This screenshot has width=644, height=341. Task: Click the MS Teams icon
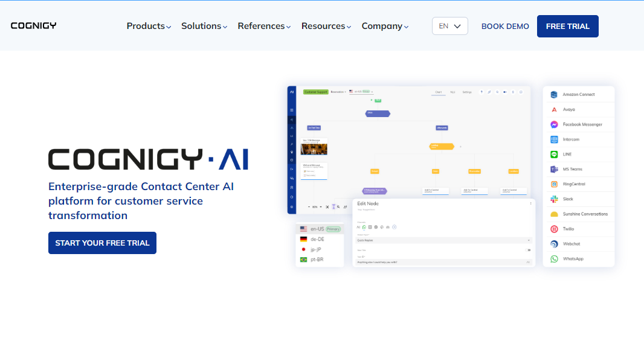coord(554,170)
